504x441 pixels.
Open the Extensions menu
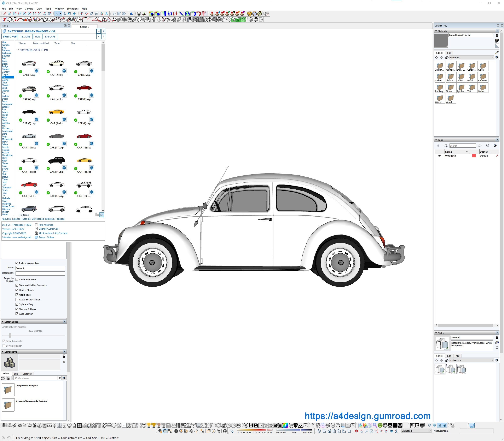tap(72, 9)
